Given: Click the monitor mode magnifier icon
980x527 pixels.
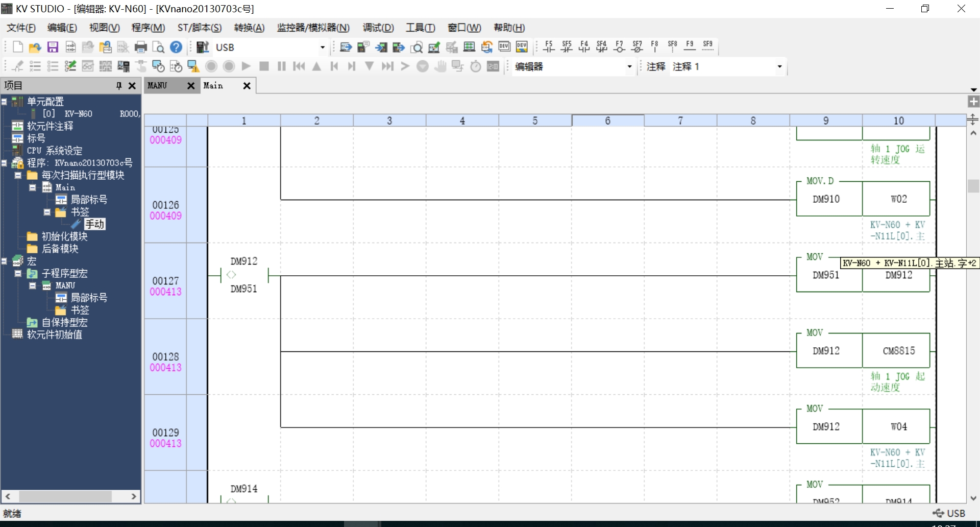Looking at the screenshot, I should (416, 47).
